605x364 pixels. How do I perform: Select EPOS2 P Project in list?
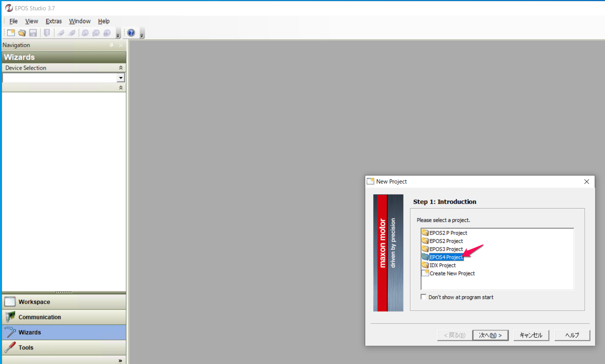[x=448, y=233]
